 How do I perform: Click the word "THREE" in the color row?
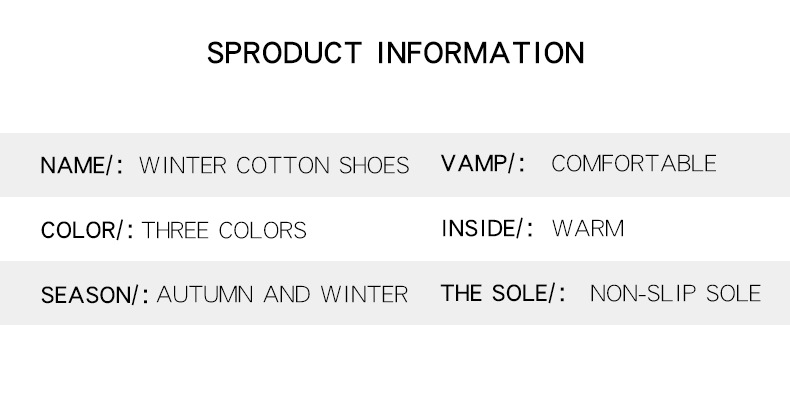point(176,231)
